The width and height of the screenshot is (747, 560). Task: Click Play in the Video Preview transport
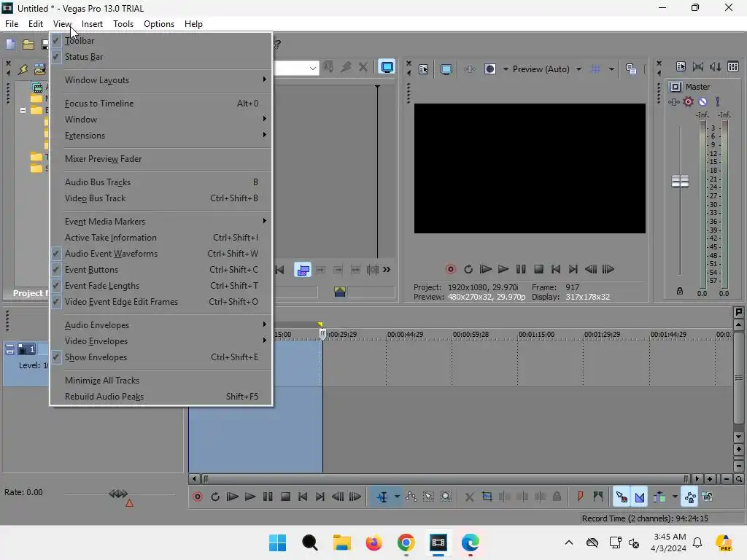tap(503, 269)
